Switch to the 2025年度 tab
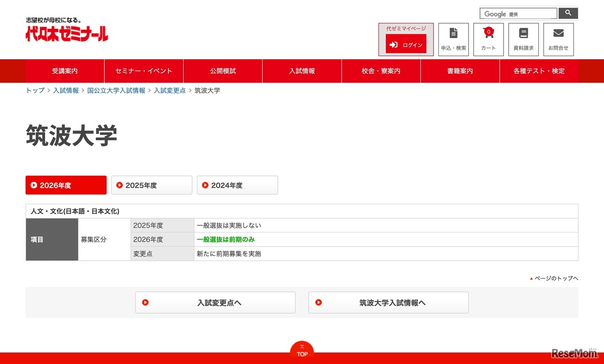604x364 pixels. (x=151, y=185)
